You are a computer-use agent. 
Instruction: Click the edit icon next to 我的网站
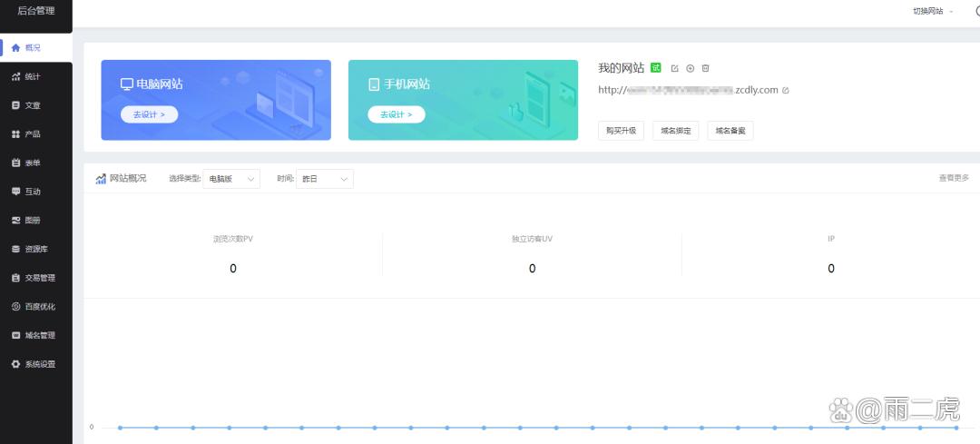click(674, 68)
